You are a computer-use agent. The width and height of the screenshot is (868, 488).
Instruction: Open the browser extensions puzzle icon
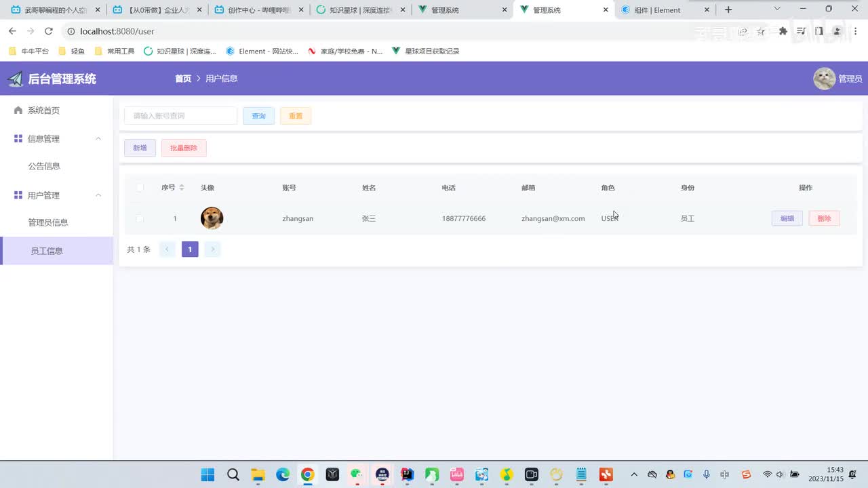click(x=783, y=31)
